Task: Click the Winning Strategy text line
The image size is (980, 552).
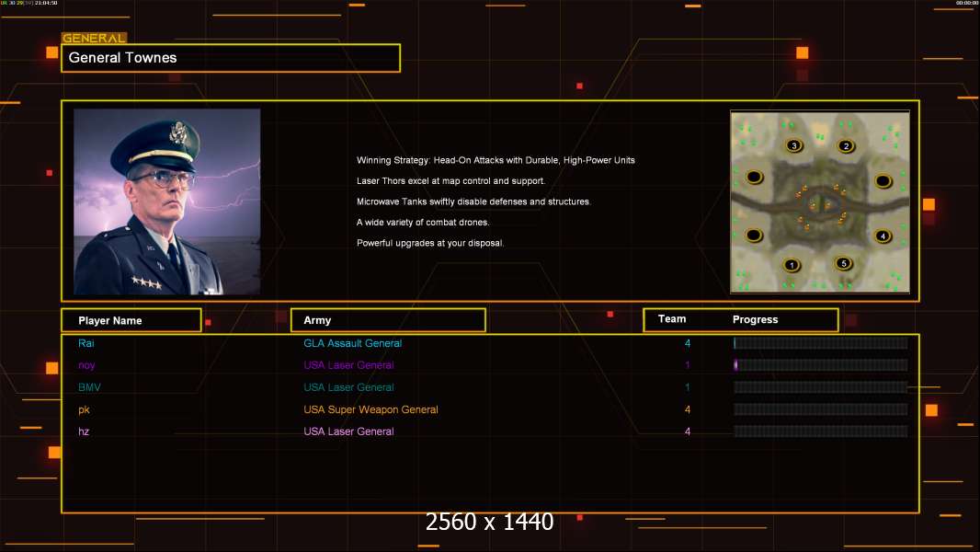Action: pyautogui.click(x=496, y=160)
